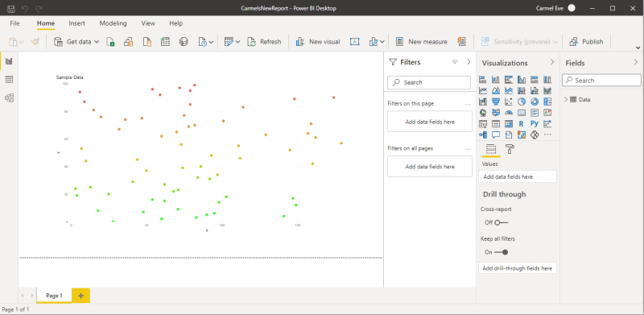Open the Help ribbon tab
Image resolution: width=644 pixels, height=315 pixels.
[x=175, y=23]
